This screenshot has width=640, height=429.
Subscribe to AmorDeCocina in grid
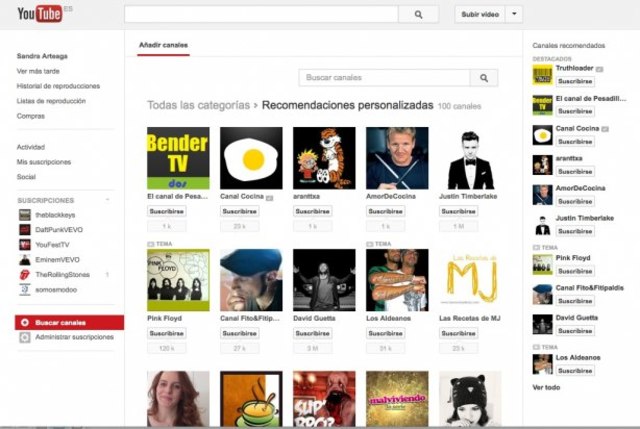[x=386, y=211]
